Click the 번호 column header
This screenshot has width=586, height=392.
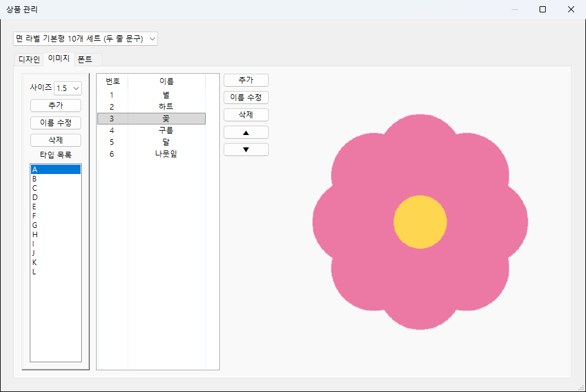[x=113, y=81]
